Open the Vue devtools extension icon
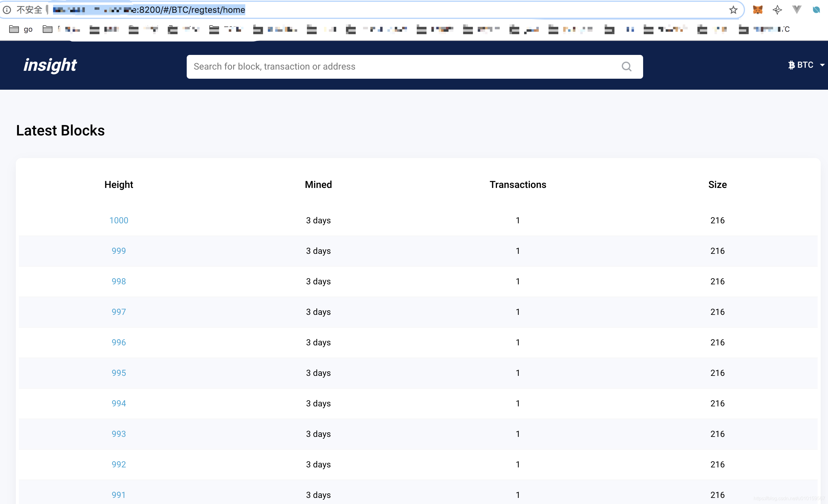 tap(796, 9)
